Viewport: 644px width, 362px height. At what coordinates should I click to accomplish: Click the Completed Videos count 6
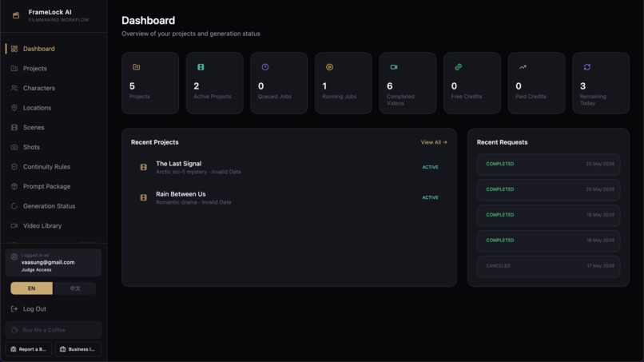[x=389, y=86]
